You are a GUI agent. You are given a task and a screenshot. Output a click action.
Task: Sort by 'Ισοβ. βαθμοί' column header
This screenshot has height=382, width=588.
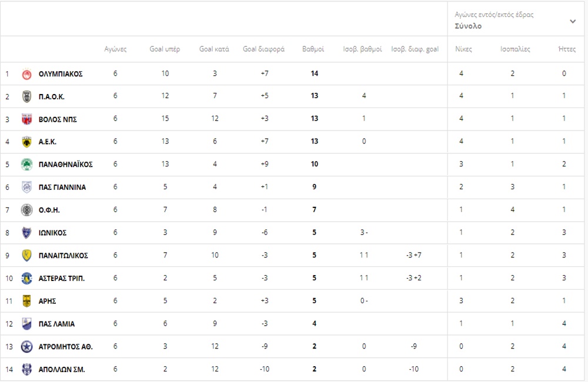point(362,49)
